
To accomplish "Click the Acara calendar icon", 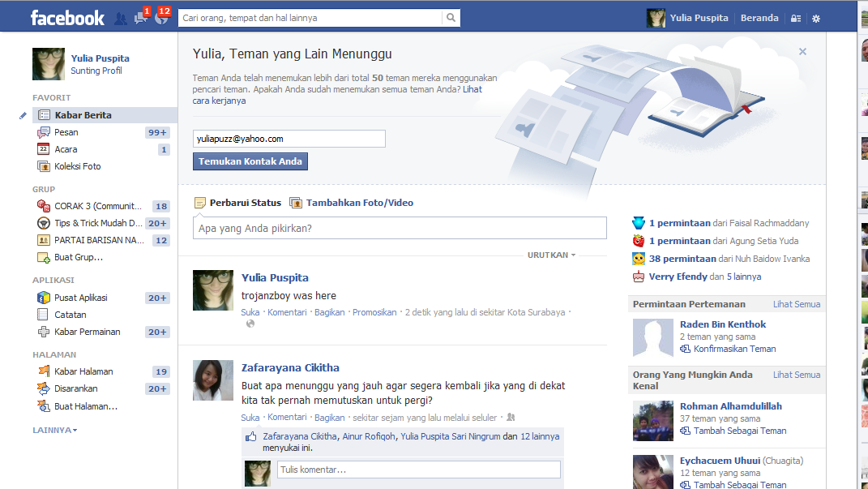I will (x=43, y=149).
